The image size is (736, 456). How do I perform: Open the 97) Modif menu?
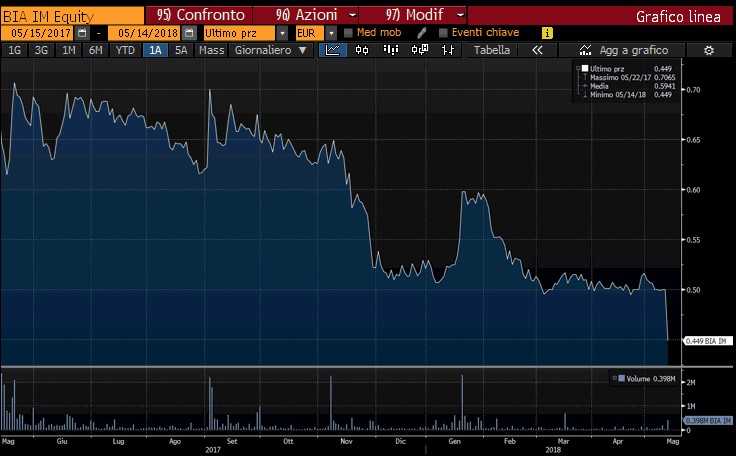point(414,15)
